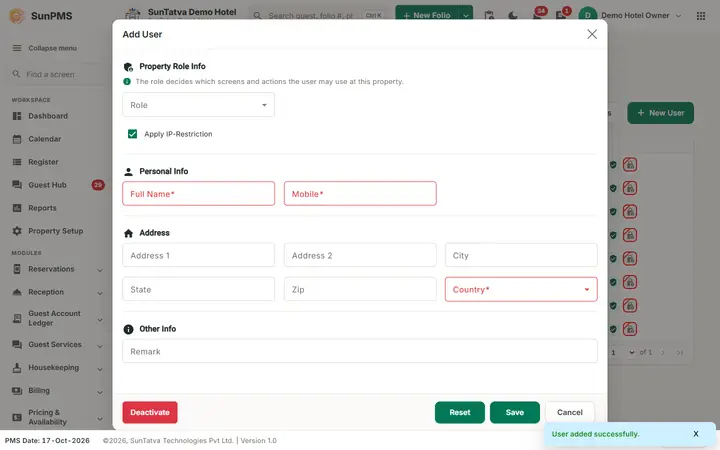Viewport: 720px width, 450px height.
Task: Uncheck Apply IP-Restriction checkbox
Action: tap(132, 134)
